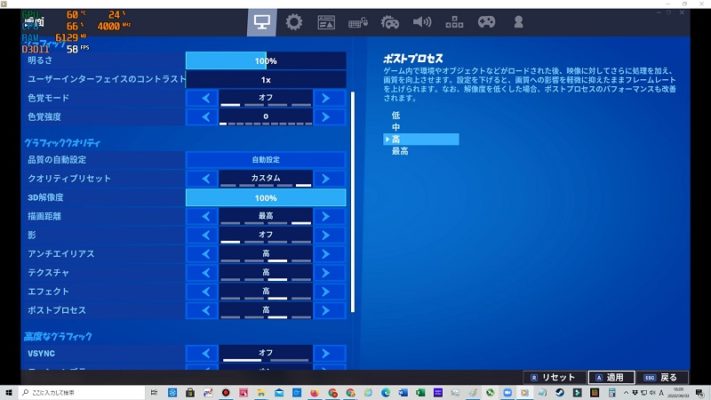Toggle 影 (shadows) with its right arrow

[329, 235]
